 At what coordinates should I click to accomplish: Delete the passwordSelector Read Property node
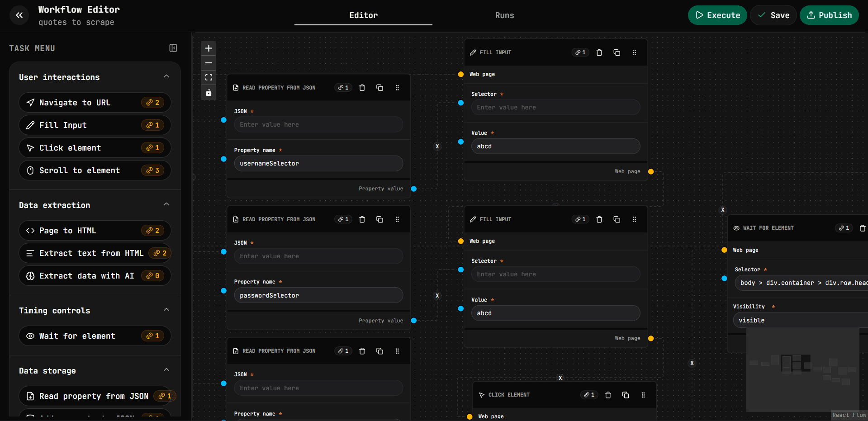(362, 219)
